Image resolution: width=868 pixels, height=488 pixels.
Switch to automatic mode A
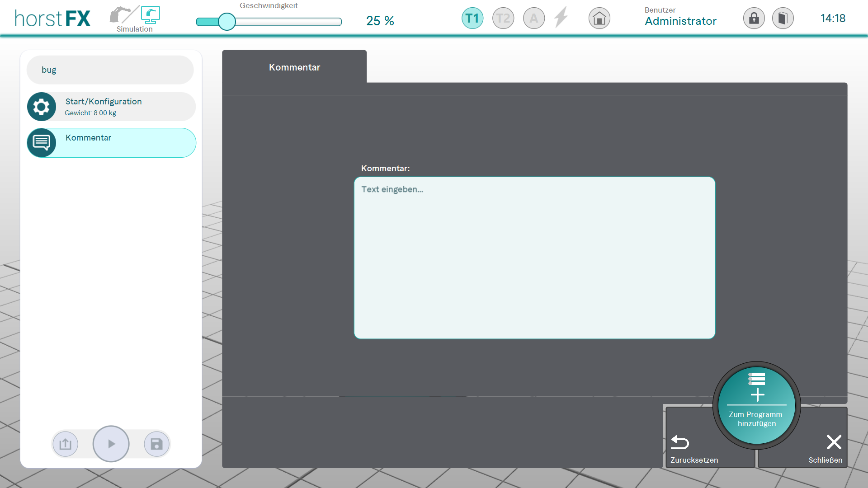[x=533, y=19]
